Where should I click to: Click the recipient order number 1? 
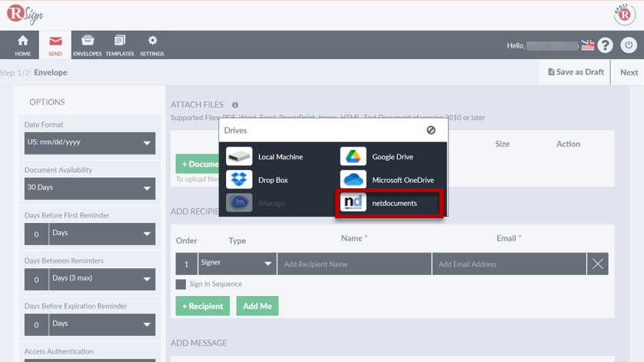click(x=187, y=264)
